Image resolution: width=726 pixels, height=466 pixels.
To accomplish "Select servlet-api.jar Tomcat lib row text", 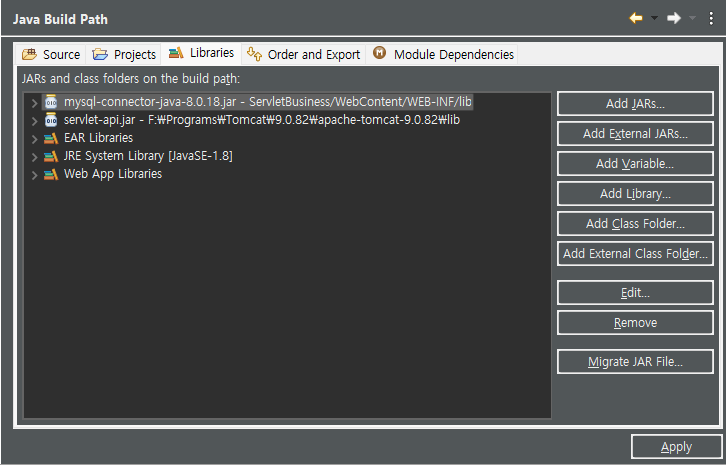I will tap(262, 120).
